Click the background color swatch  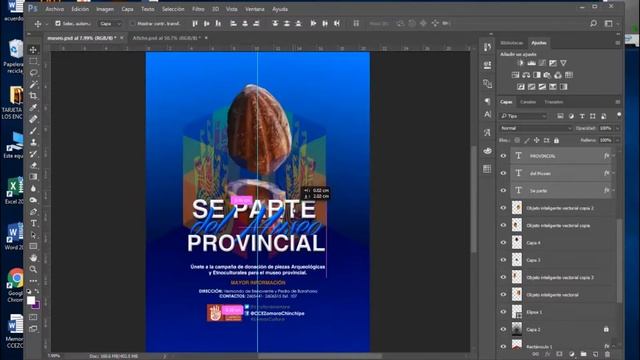pos(36,305)
